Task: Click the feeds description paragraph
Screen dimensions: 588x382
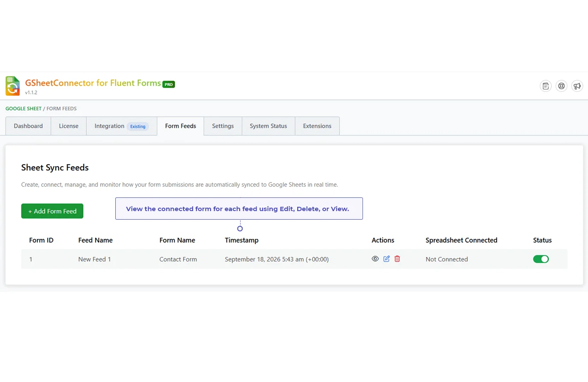Action: tap(180, 185)
